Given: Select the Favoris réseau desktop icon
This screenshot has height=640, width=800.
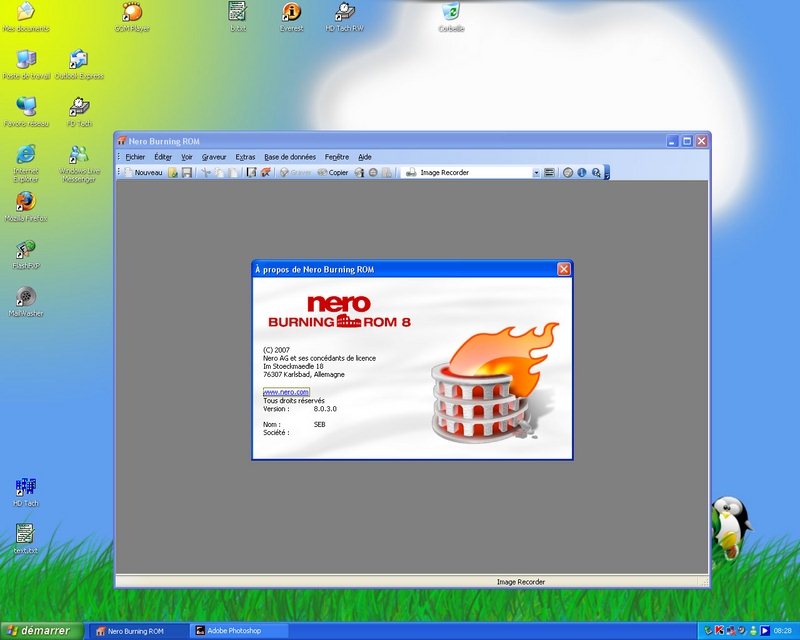Looking at the screenshot, I should click(x=26, y=112).
